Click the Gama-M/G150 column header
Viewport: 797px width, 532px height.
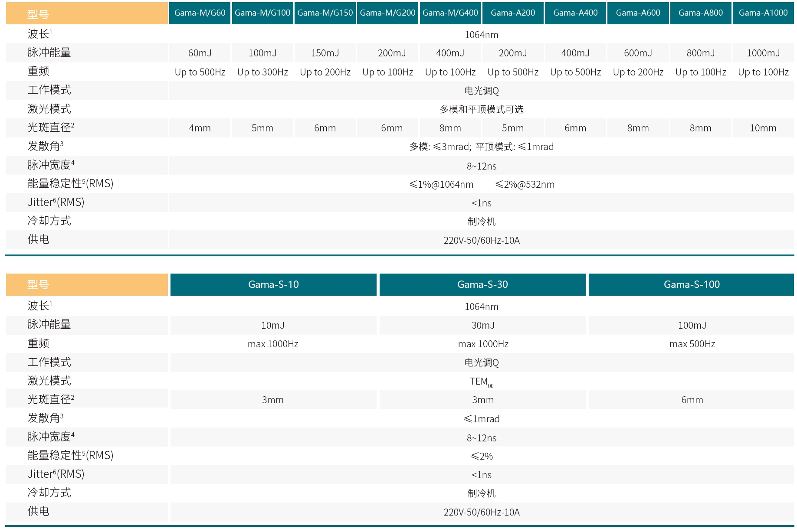point(325,13)
